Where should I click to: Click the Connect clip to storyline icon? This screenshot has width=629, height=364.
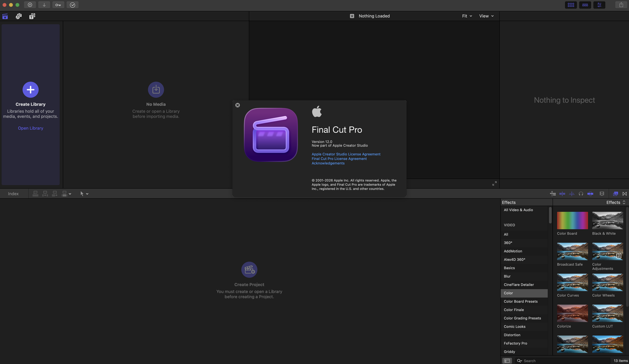pos(35,194)
